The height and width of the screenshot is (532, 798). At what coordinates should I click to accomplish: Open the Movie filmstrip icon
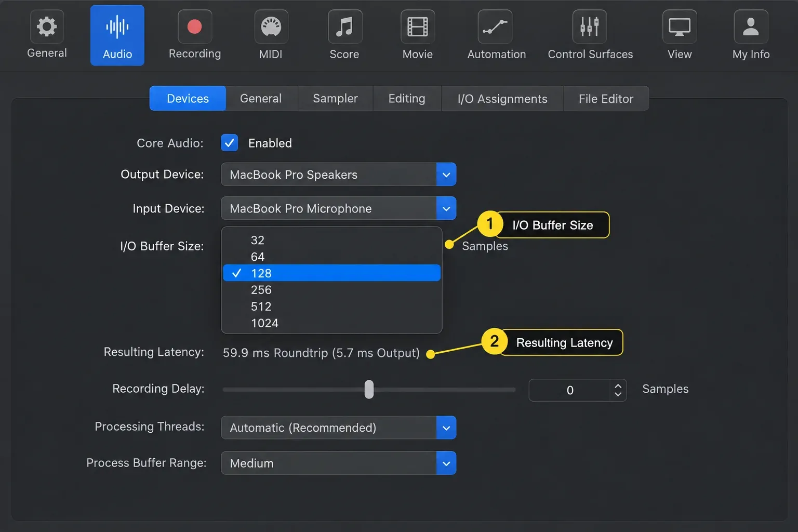[418, 26]
